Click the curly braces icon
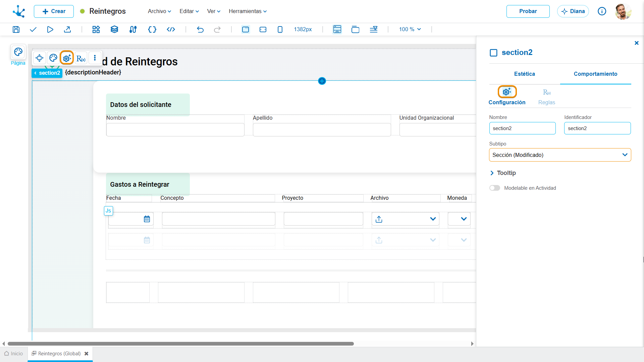Image resolution: width=644 pixels, height=362 pixels. tap(152, 29)
